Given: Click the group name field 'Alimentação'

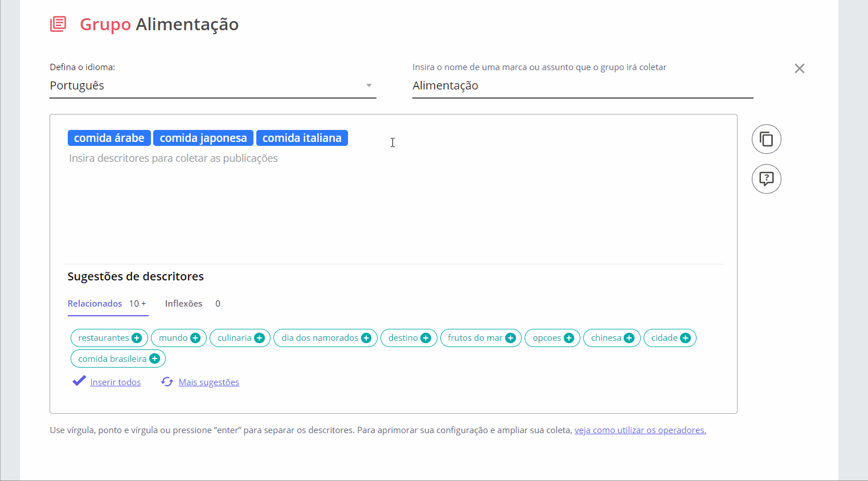Looking at the screenshot, I should (x=581, y=86).
